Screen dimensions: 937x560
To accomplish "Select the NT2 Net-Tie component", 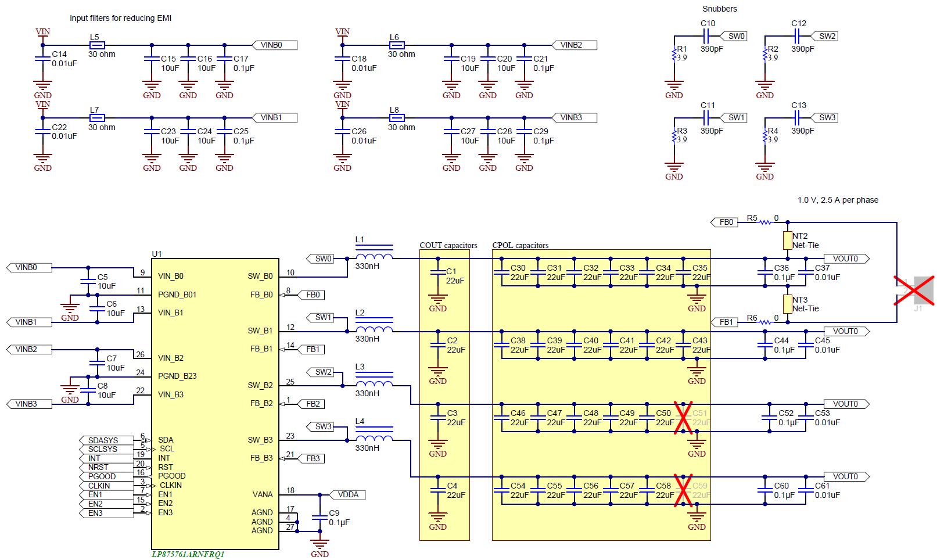I will click(x=788, y=240).
